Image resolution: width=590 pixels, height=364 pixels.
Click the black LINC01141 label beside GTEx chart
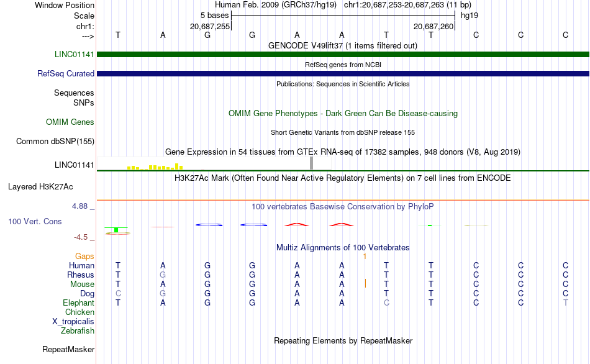[74, 165]
